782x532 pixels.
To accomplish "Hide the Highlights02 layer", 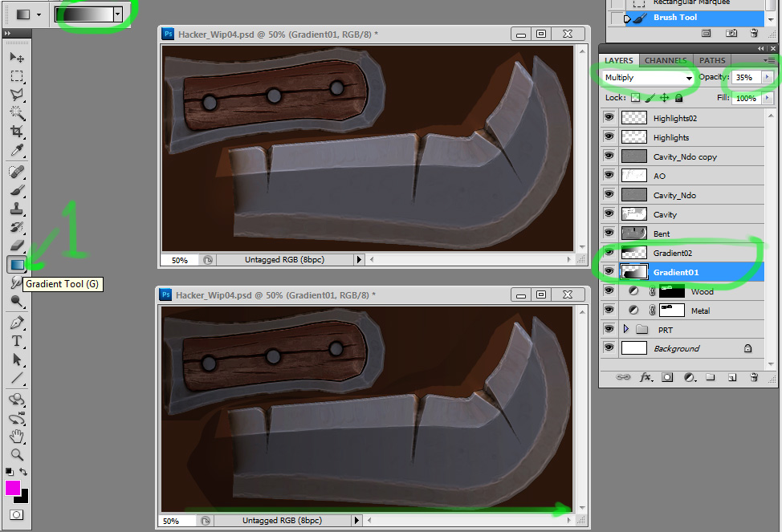I will (609, 117).
